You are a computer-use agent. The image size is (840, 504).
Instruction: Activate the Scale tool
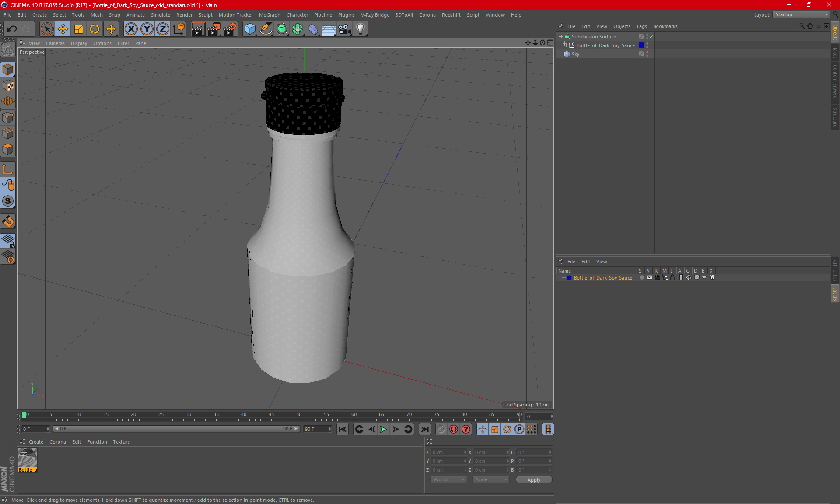[79, 29]
